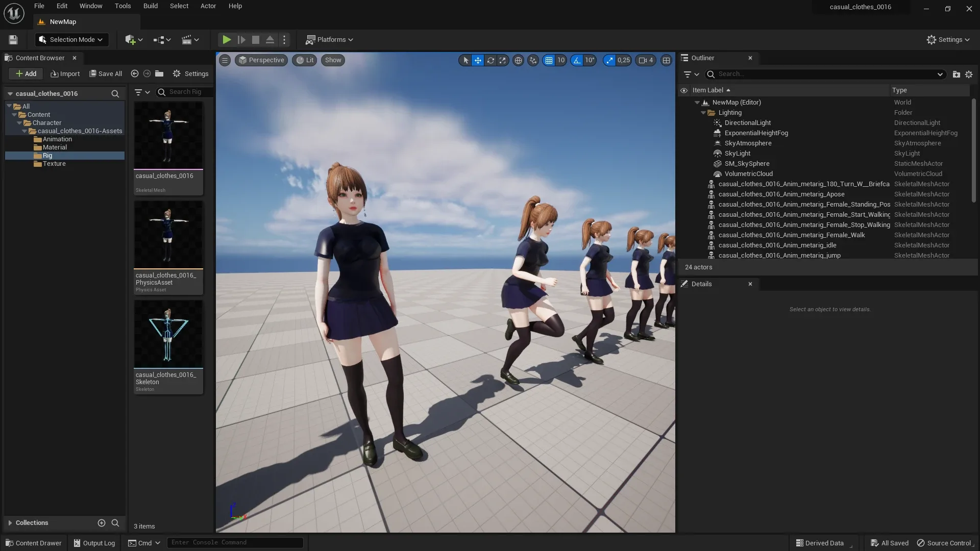Expand the Platforms dropdown

click(330, 39)
